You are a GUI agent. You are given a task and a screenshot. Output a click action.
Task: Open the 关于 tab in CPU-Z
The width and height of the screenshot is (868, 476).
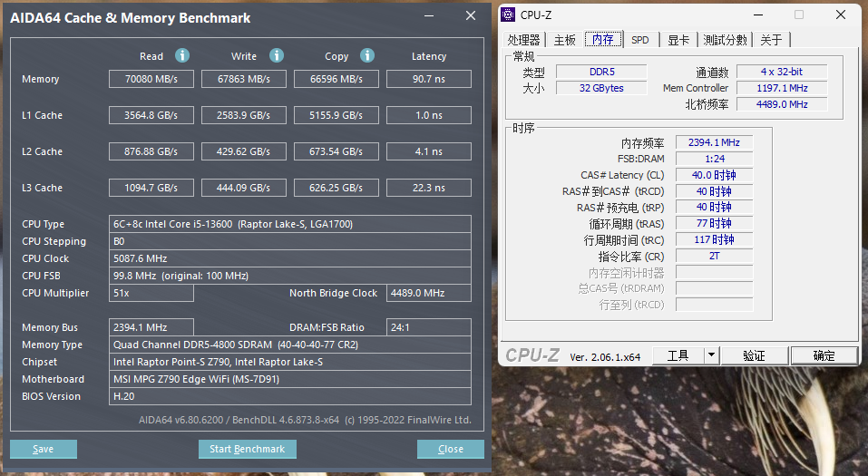tap(771, 40)
